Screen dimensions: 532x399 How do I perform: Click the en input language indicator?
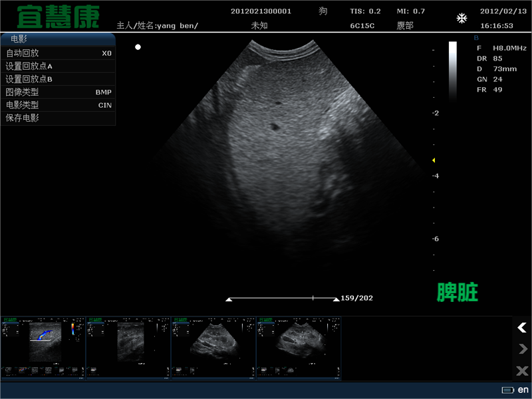[x=523, y=390]
